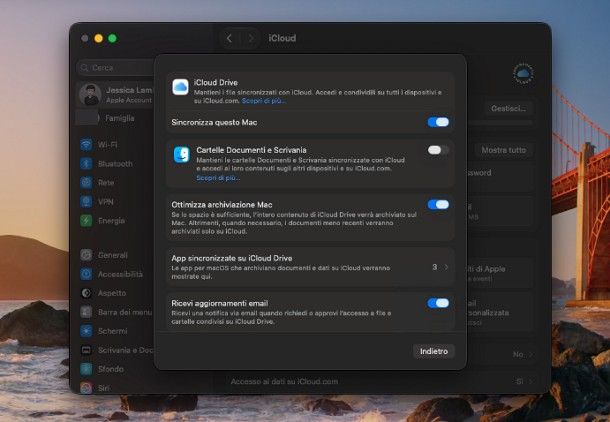610x422 pixels.
Task: Focus the Cerca search field
Action: pyautogui.click(x=116, y=68)
